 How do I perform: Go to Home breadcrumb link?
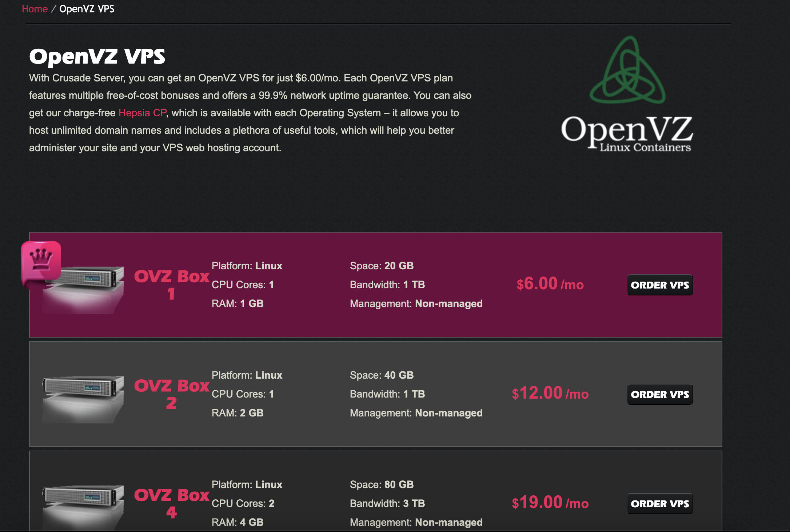click(x=35, y=9)
